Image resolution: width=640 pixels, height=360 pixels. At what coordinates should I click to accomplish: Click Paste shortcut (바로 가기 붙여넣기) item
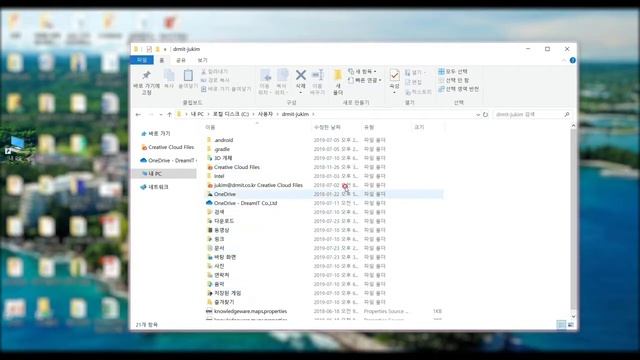tap(226, 89)
